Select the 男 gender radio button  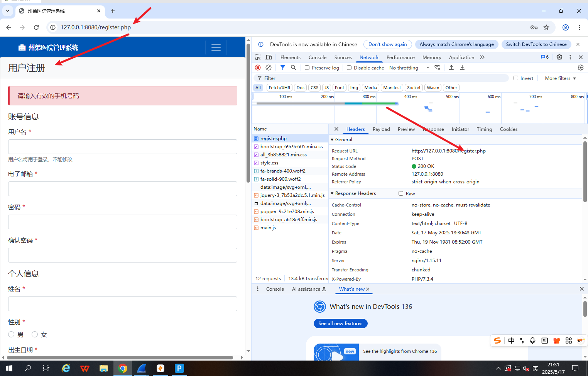click(11, 334)
